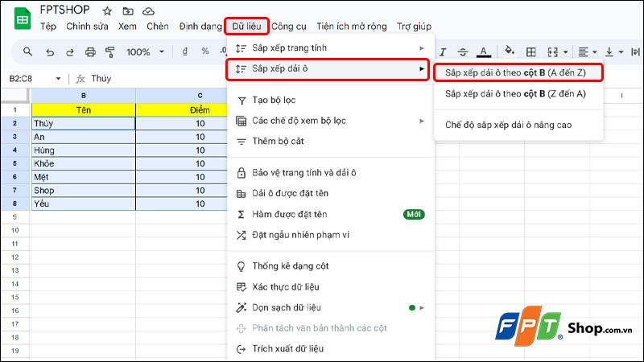
Task: Open the Công cụ menu
Action: [x=289, y=27]
